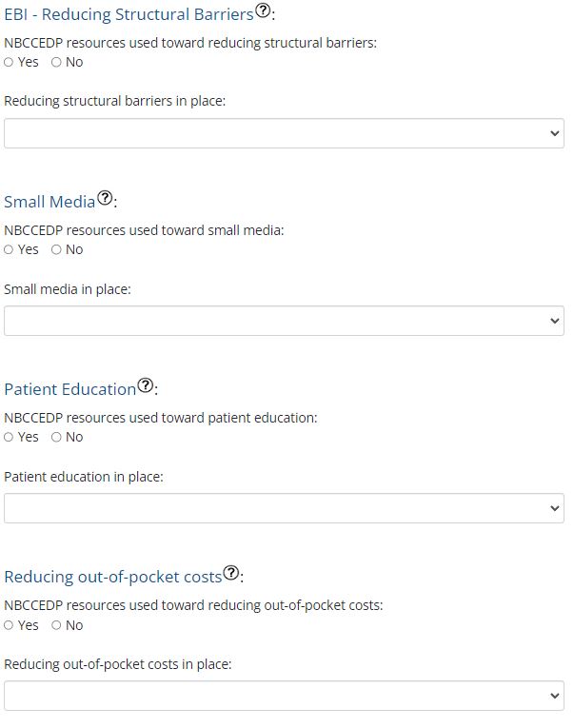
Task: Click the Small Media section heading
Action: point(49,202)
